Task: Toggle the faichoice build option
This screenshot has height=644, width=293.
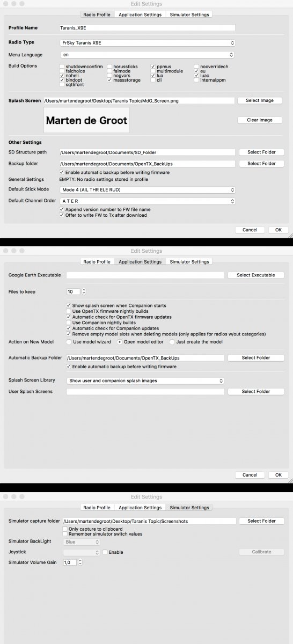Action: [x=62, y=71]
